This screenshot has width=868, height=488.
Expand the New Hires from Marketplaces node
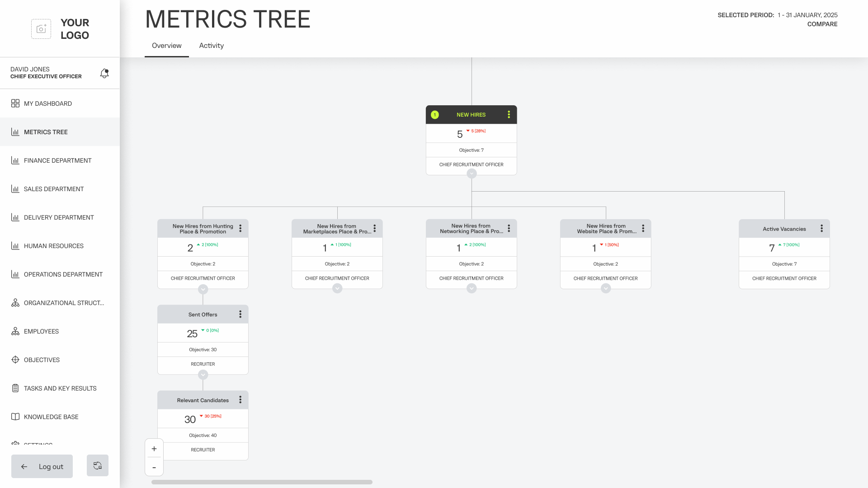coord(337,288)
